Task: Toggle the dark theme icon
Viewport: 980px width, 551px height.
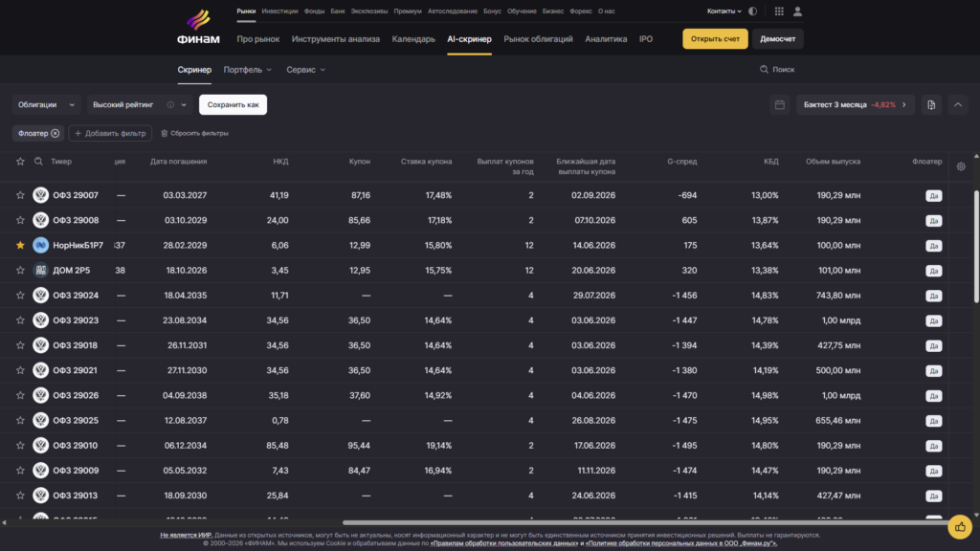Action: point(752,11)
